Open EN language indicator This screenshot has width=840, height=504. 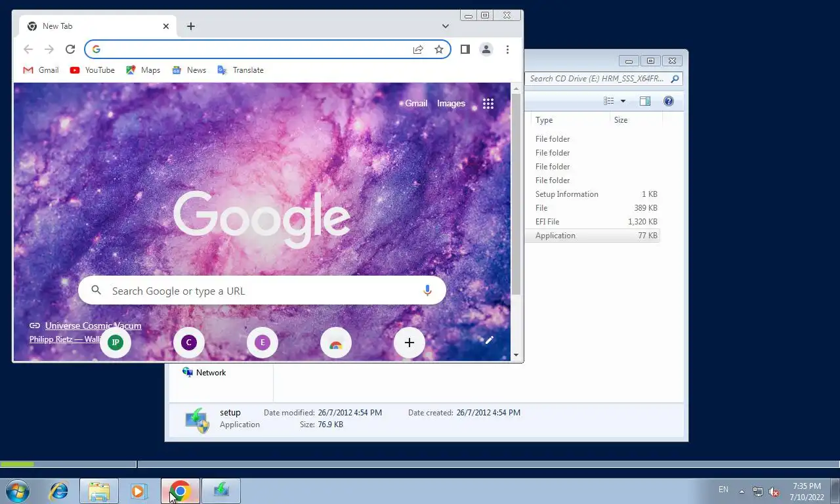tap(723, 490)
